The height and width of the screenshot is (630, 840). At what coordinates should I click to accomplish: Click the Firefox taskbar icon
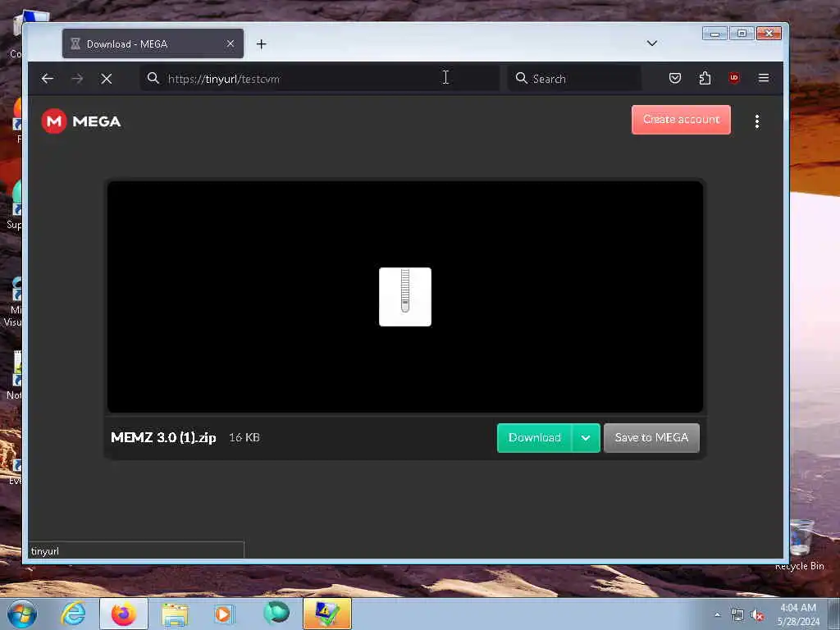coord(124,614)
